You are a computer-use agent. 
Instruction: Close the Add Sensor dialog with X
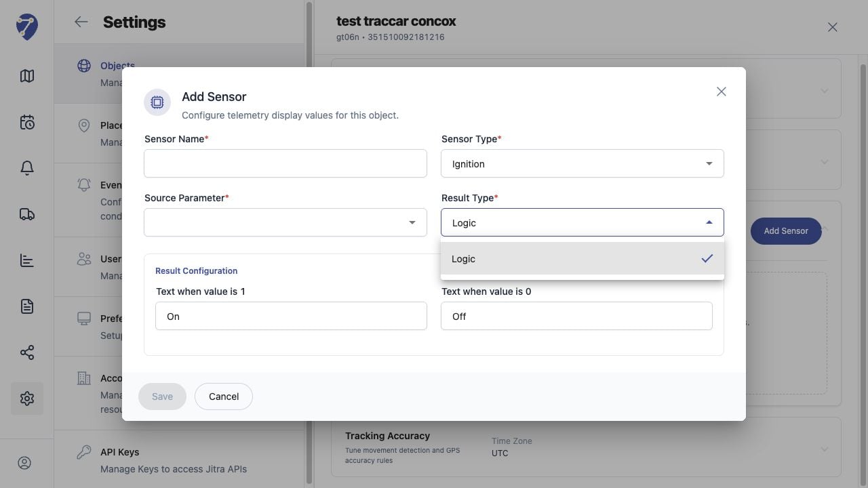click(x=722, y=91)
